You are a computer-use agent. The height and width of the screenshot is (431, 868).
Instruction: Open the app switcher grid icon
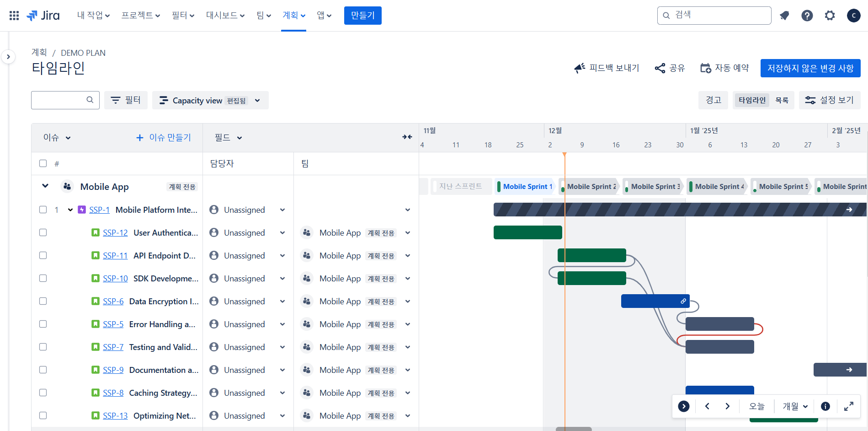point(14,16)
